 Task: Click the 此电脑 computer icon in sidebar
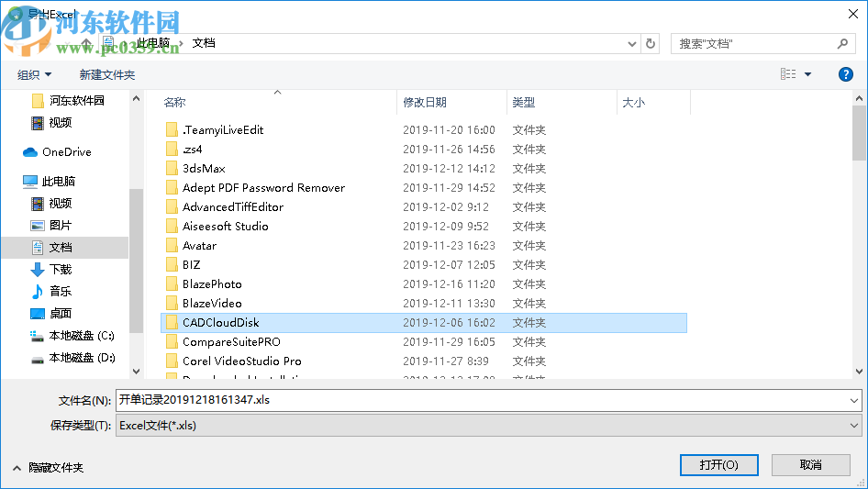(30, 181)
